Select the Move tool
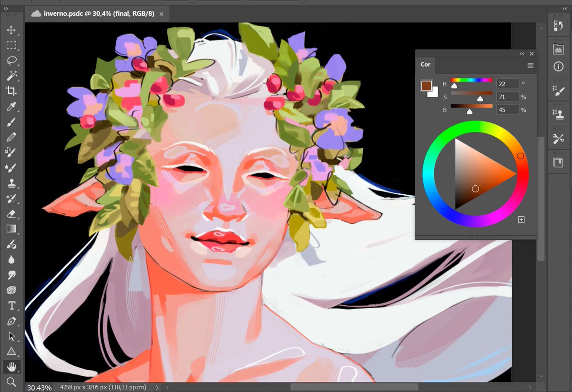Screen dimensions: 572x392 (11, 30)
